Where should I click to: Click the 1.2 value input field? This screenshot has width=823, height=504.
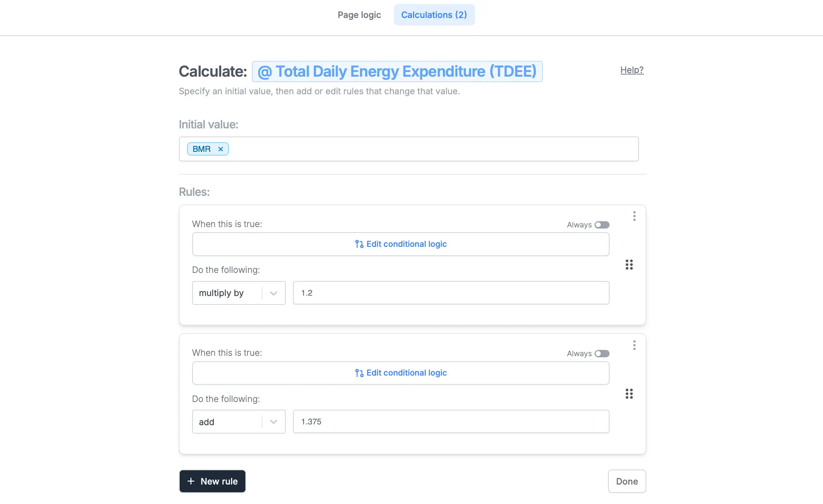[x=451, y=293]
